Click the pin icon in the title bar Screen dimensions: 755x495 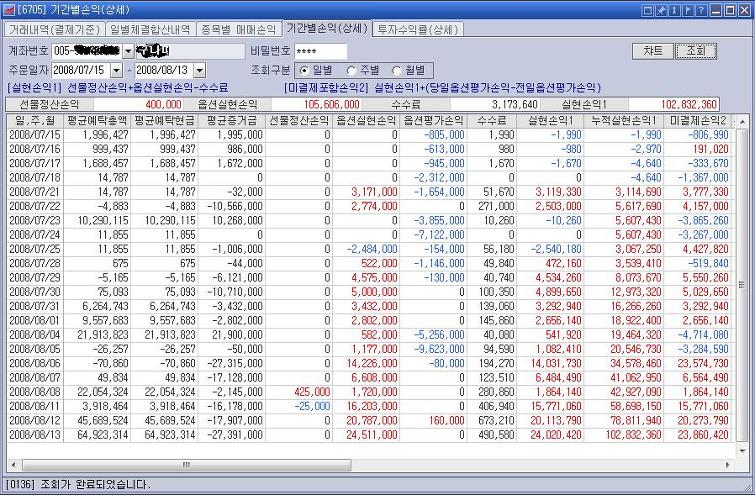pyautogui.click(x=662, y=10)
